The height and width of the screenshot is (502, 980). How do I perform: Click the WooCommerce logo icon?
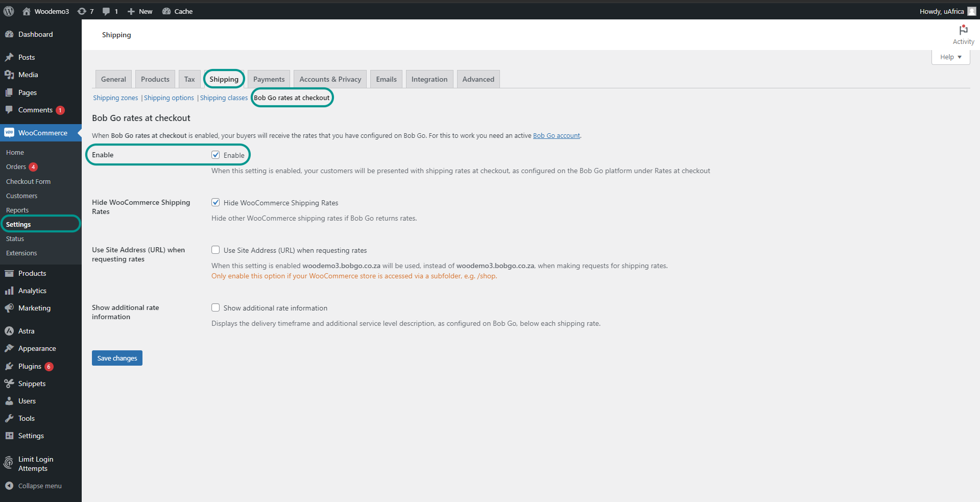(x=9, y=133)
